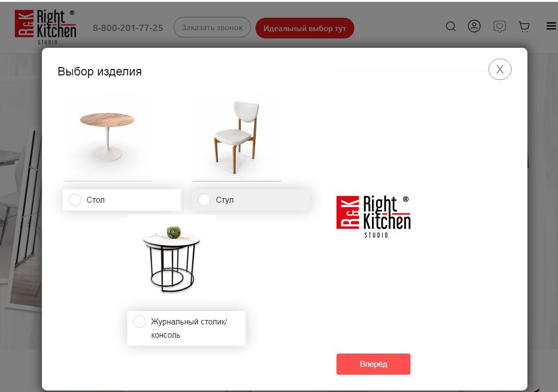Click the Стол option label text
558x392 pixels.
pos(96,200)
